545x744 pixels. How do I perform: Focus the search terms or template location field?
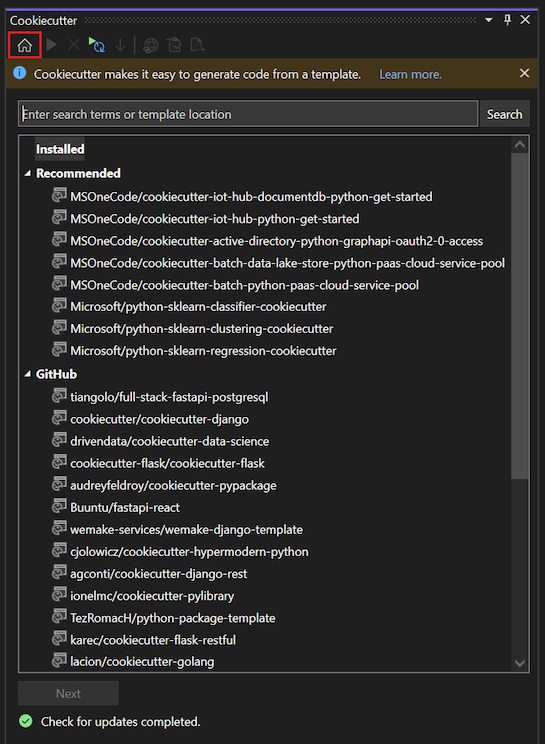(x=248, y=114)
